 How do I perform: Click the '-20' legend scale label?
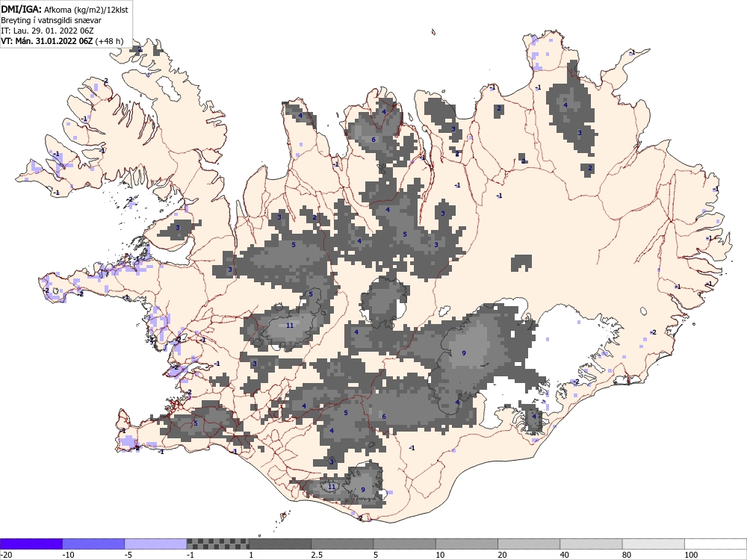coord(6,555)
